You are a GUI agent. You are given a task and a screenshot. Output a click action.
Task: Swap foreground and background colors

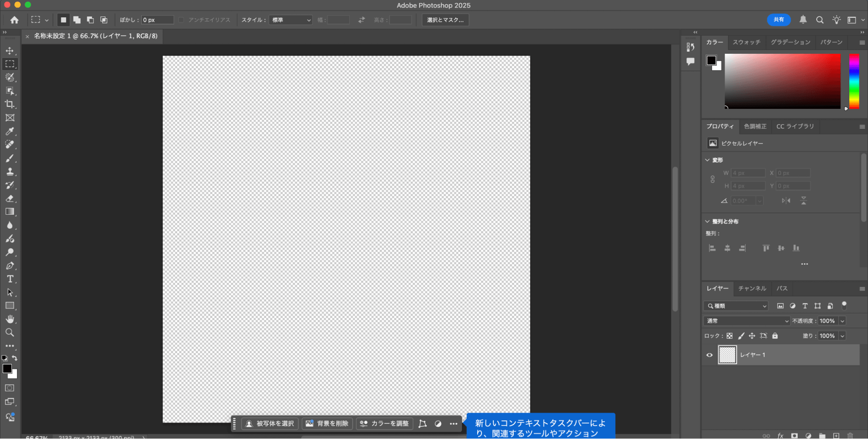pyautogui.click(x=15, y=358)
